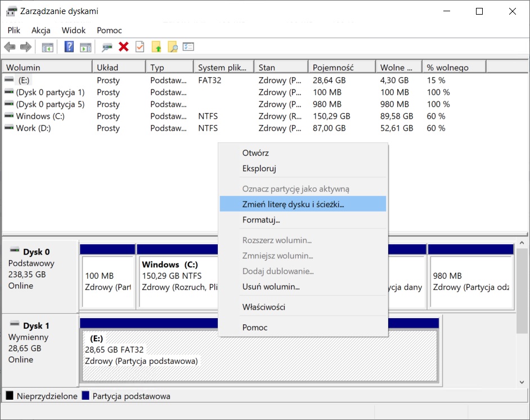Click the connect disk drive toolbar icon

click(107, 47)
